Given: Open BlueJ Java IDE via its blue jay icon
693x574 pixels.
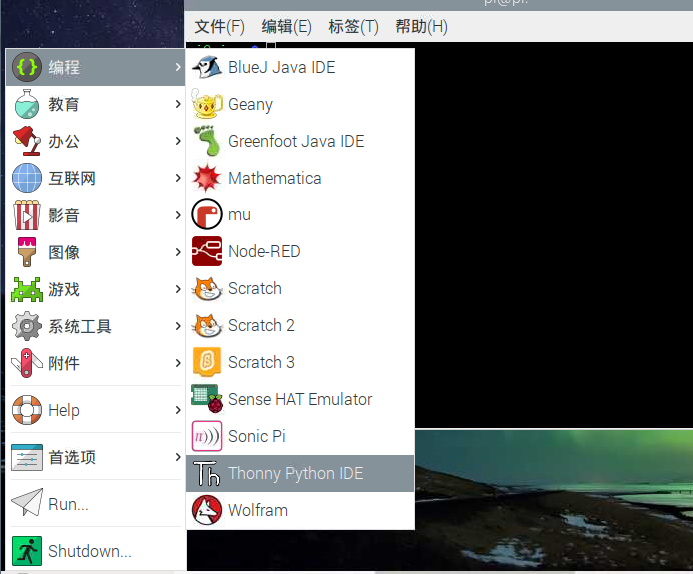Looking at the screenshot, I should [207, 68].
